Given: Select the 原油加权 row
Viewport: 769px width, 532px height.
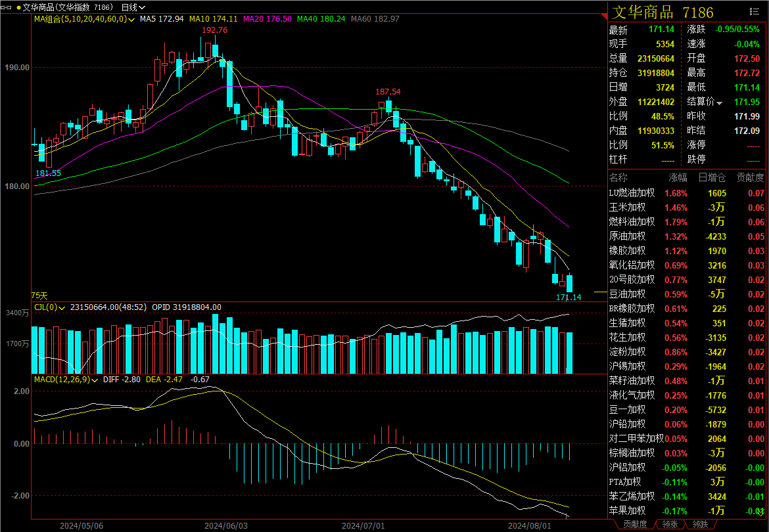Looking at the screenshot, I should (x=687, y=236).
